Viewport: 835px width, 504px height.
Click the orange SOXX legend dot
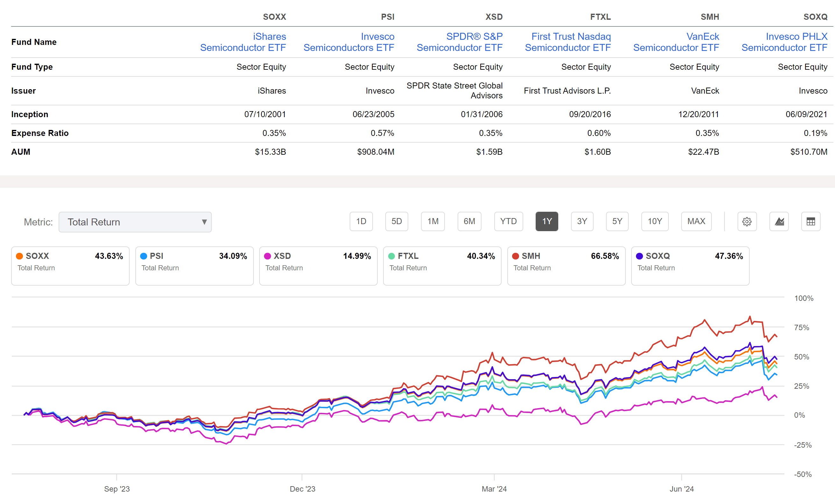coord(19,256)
